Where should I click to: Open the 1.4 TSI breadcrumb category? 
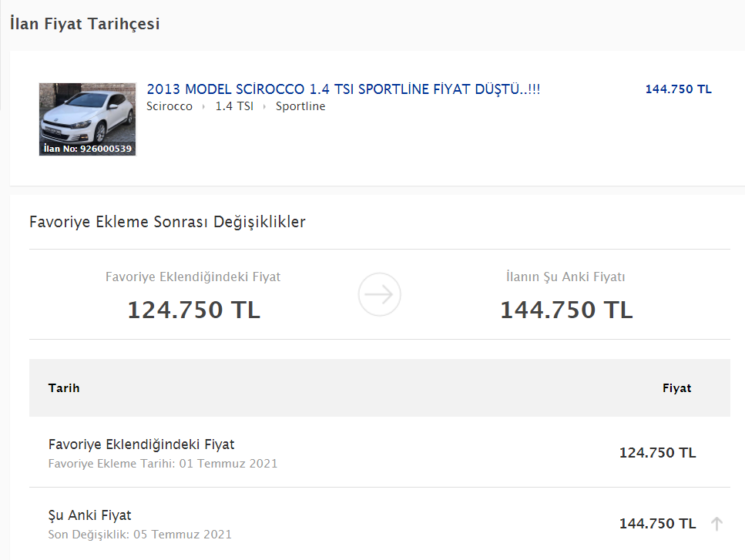[x=234, y=106]
